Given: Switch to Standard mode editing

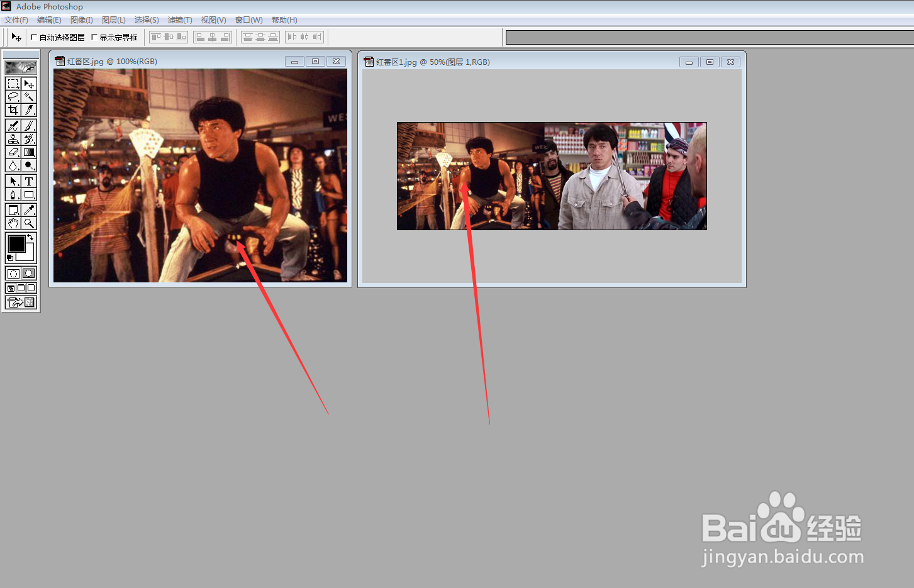Looking at the screenshot, I should (13, 273).
